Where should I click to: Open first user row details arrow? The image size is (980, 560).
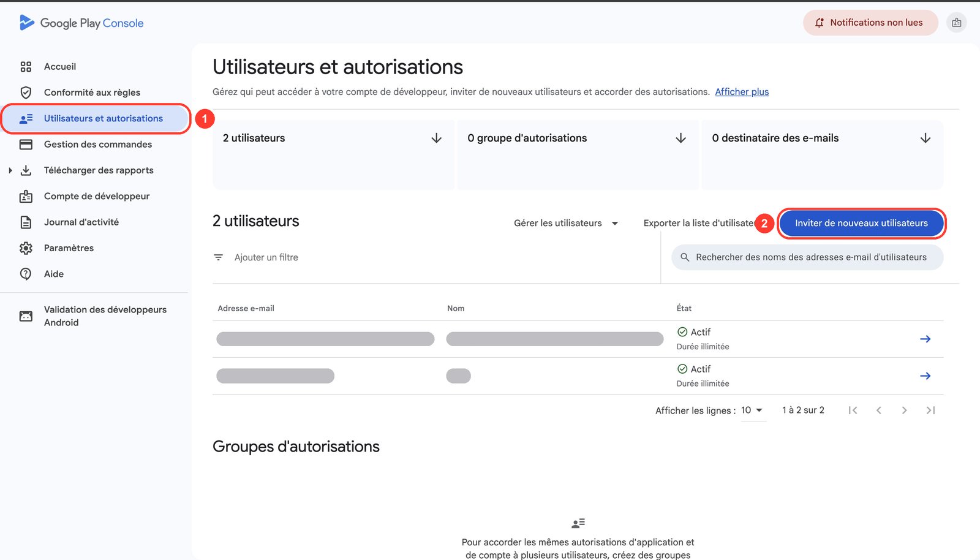coord(925,339)
